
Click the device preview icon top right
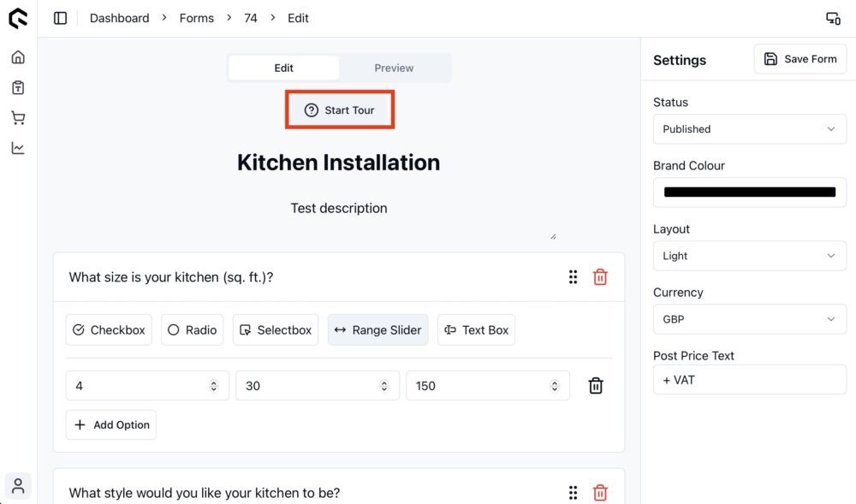pyautogui.click(x=833, y=18)
